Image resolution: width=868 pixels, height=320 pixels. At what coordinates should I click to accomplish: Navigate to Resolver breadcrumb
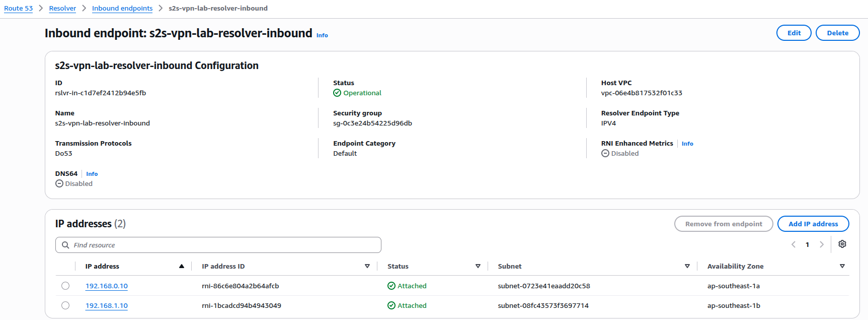[x=62, y=8]
